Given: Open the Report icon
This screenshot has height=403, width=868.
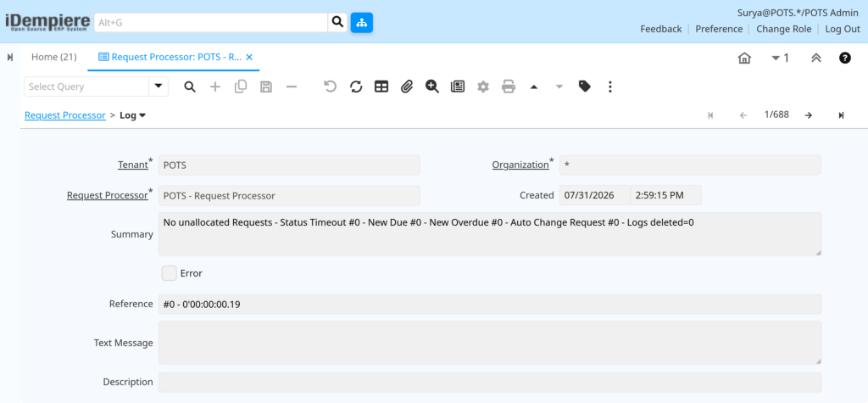Looking at the screenshot, I should click(x=458, y=87).
